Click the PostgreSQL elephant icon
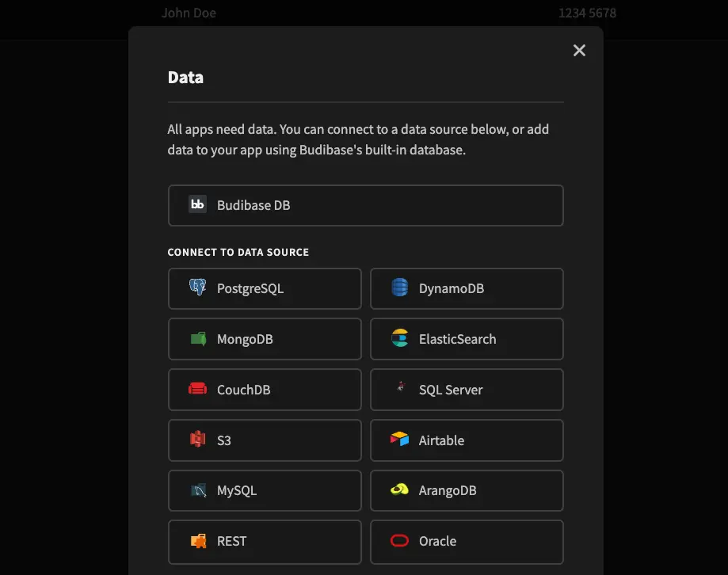 click(x=197, y=288)
